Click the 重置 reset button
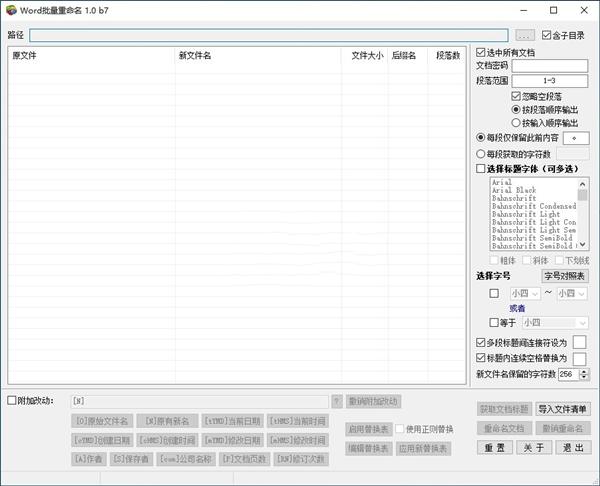 coord(495,447)
